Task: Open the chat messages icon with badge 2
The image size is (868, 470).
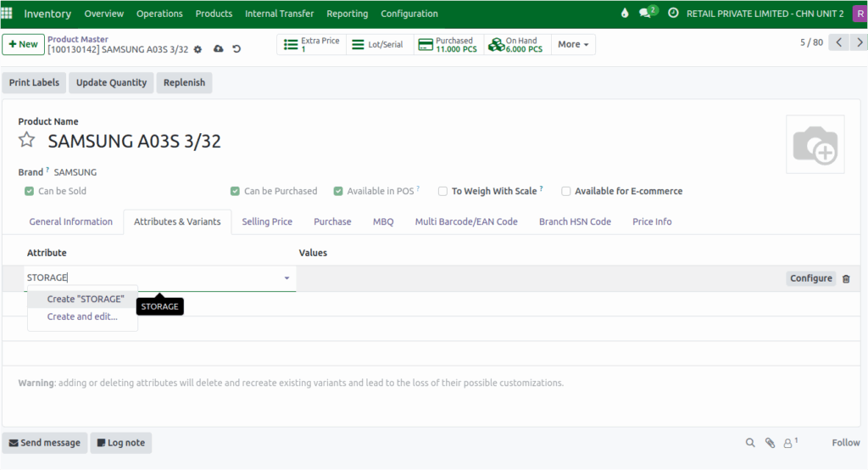Action: pyautogui.click(x=647, y=12)
